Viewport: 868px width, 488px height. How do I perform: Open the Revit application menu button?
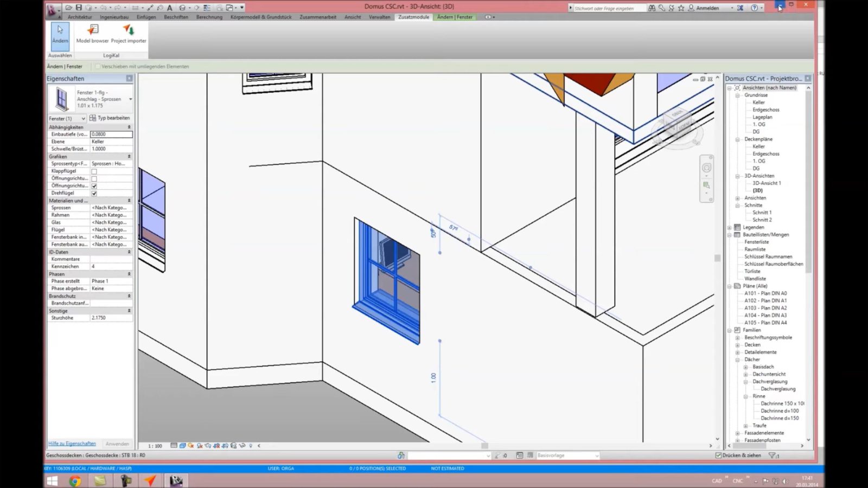click(53, 9)
